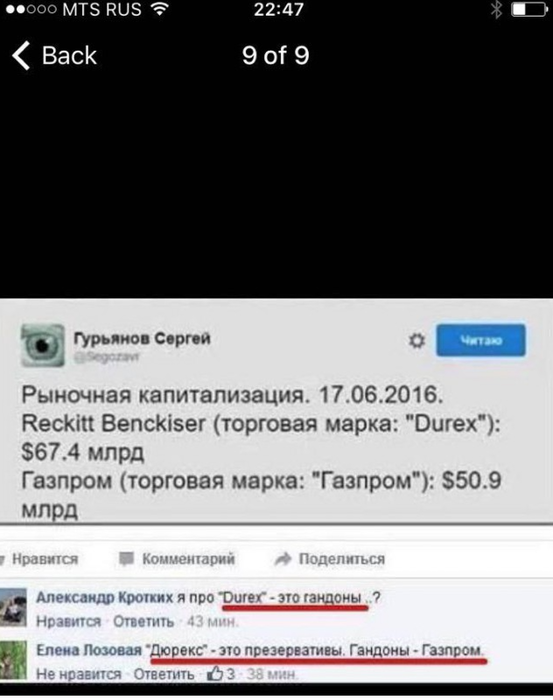Click the Поделиться share arrow icon
This screenshot has height=700, width=553.
[283, 558]
